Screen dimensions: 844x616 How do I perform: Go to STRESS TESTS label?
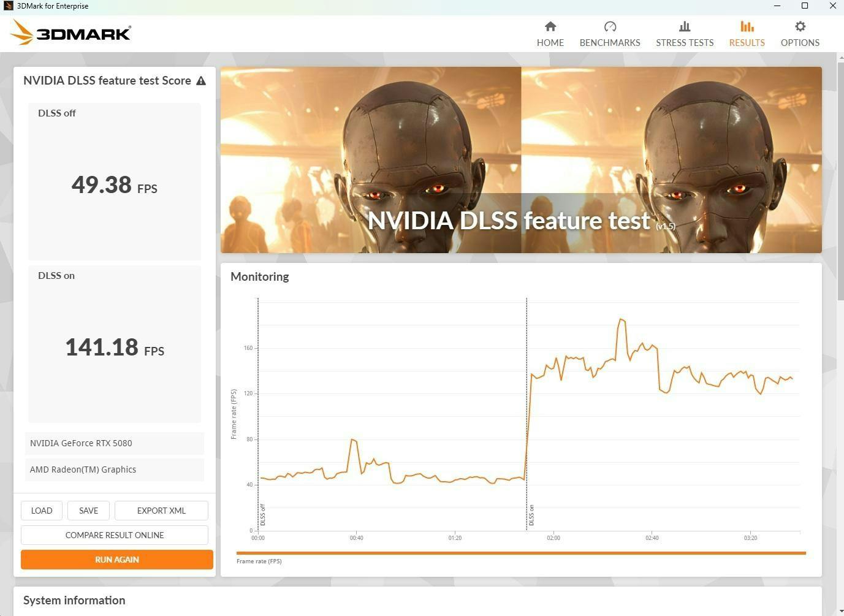[685, 43]
